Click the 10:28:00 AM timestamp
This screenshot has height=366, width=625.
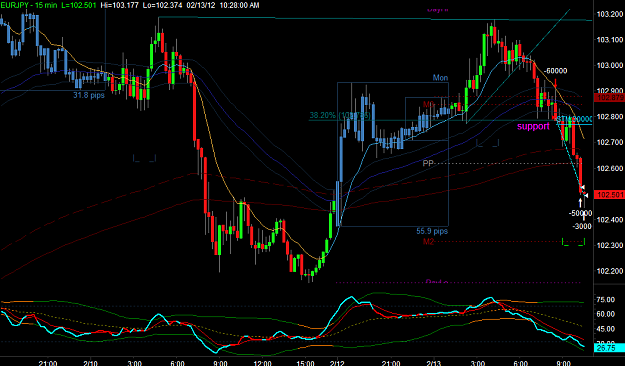pos(239,5)
